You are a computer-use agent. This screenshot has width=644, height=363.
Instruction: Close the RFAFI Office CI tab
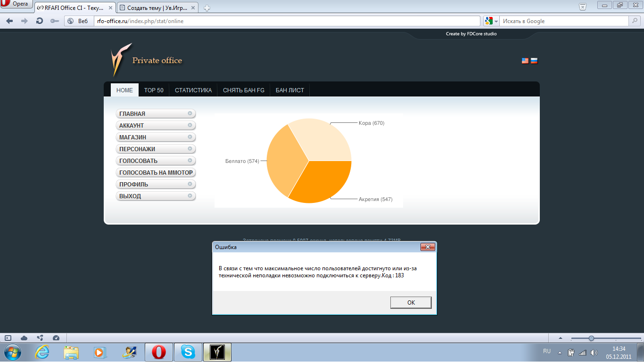point(109,8)
